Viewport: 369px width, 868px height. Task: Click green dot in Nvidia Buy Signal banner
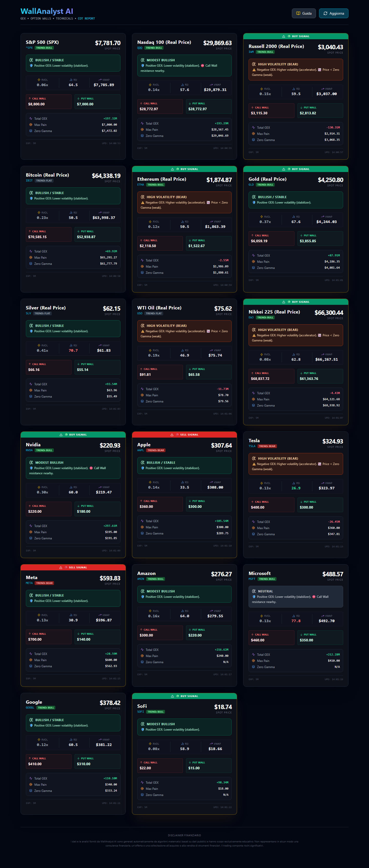[66, 435]
